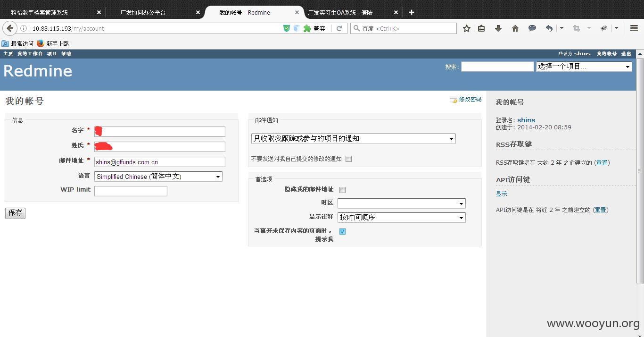Close the 广发协同办公平台 tab
The height and width of the screenshot is (337, 644).
(x=198, y=12)
